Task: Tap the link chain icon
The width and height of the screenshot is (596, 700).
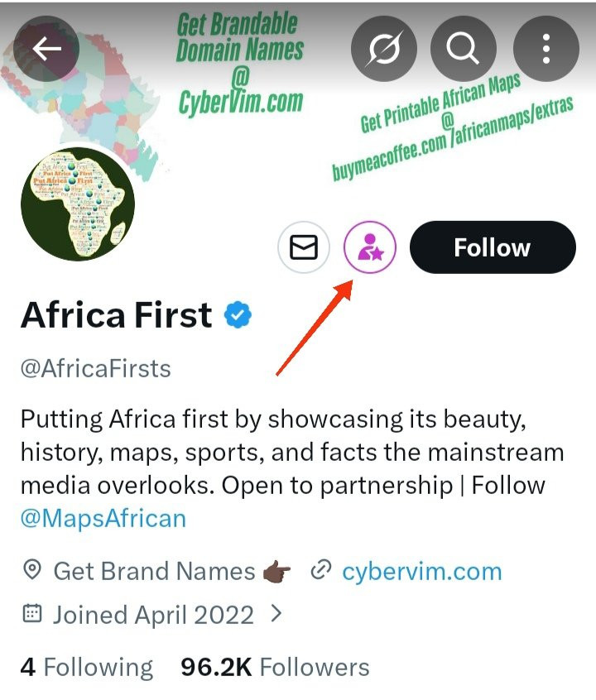Action: 320,571
